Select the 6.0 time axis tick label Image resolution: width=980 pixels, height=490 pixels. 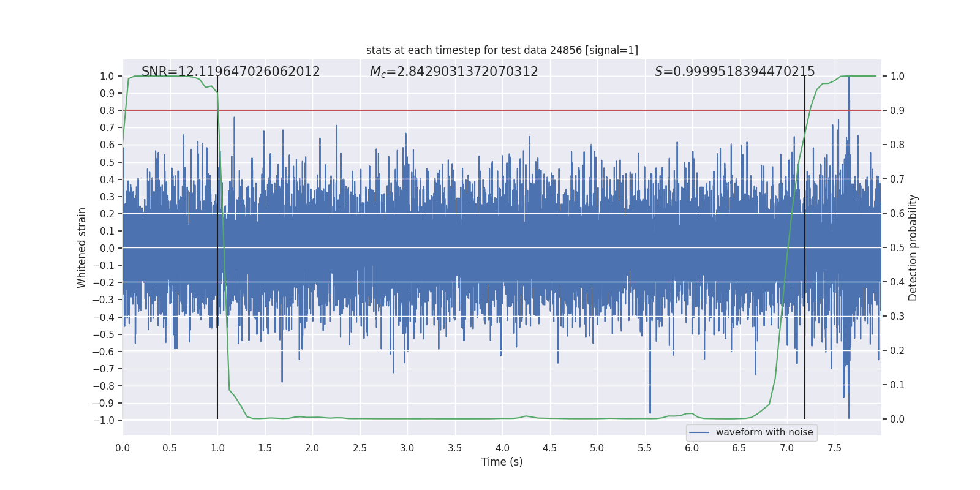coord(692,448)
